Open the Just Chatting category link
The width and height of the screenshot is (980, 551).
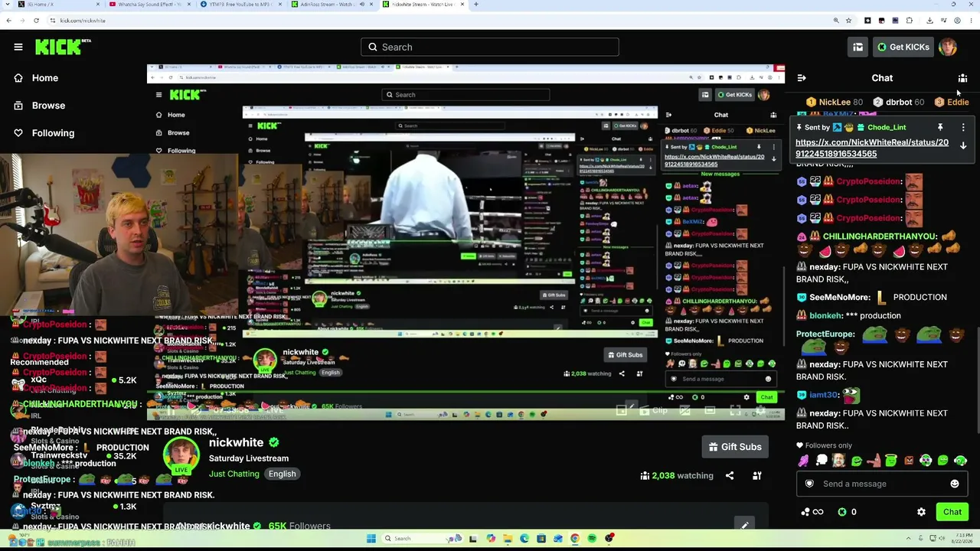[234, 474]
